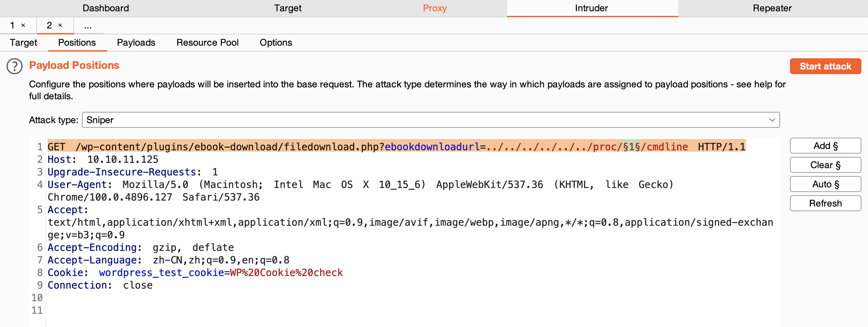Open the Options sub-tab
The height and width of the screenshot is (327, 868).
coord(275,43)
